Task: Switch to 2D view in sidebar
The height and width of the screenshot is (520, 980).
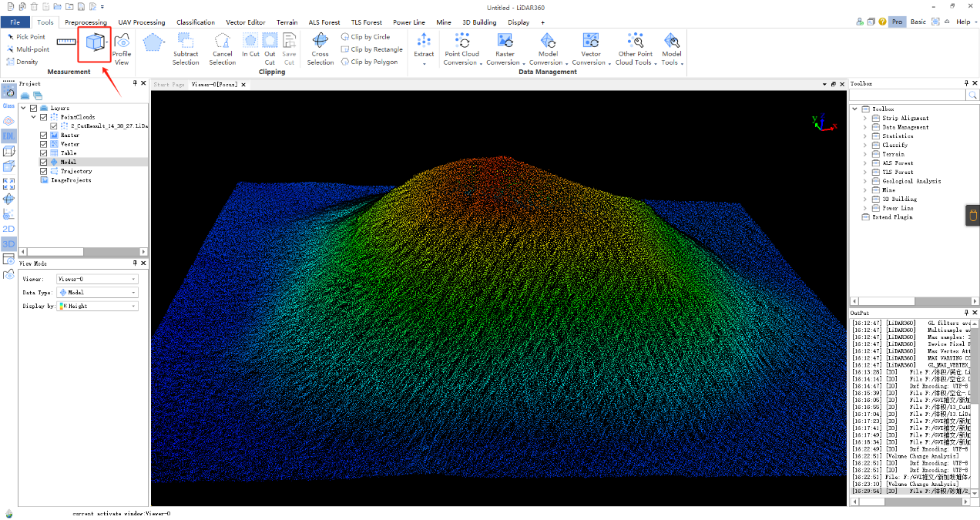Action: 8,229
